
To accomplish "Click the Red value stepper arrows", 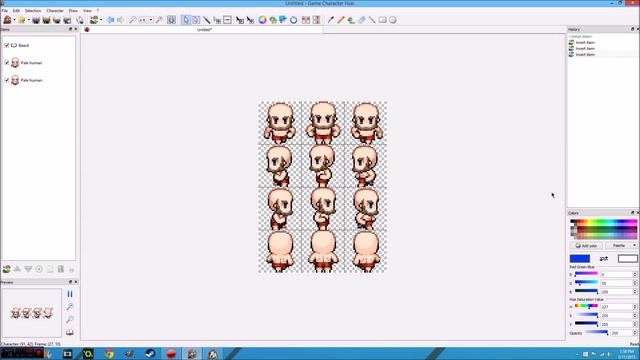I will 635,274.
